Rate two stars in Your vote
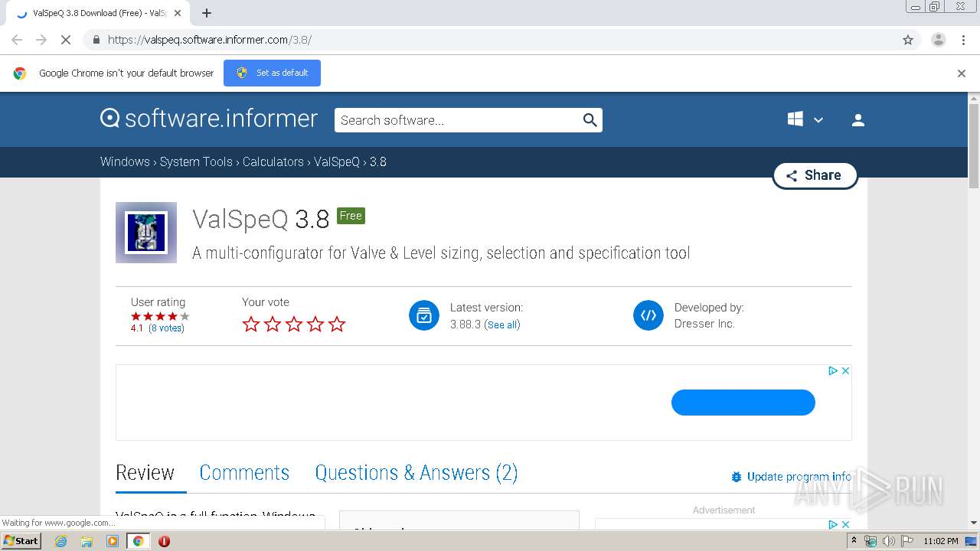This screenshot has width=980, height=551. 273,324
